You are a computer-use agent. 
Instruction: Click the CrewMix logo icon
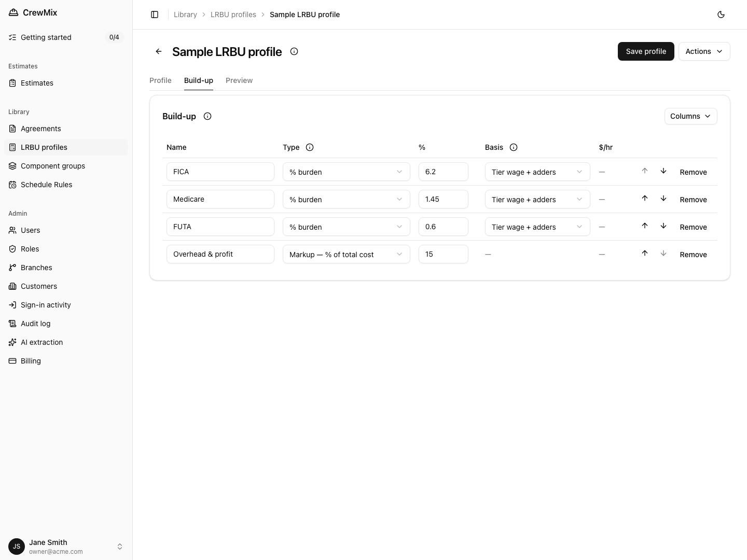[x=13, y=12]
